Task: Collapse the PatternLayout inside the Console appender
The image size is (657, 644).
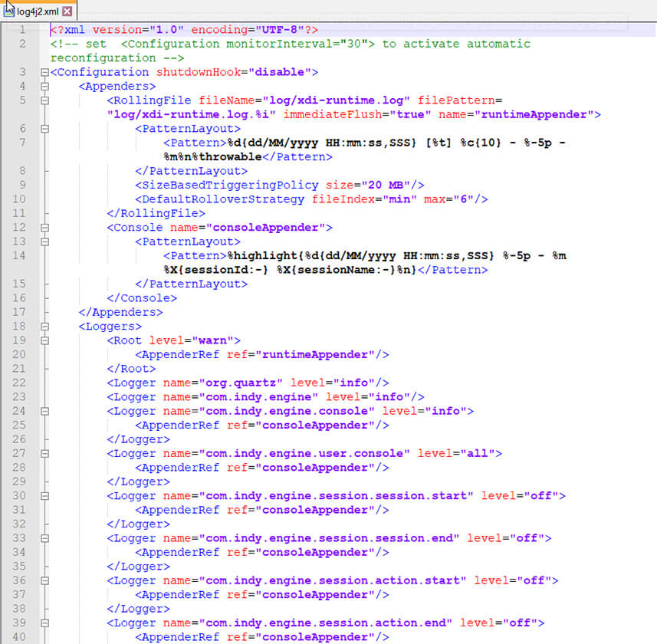Action: (x=44, y=241)
